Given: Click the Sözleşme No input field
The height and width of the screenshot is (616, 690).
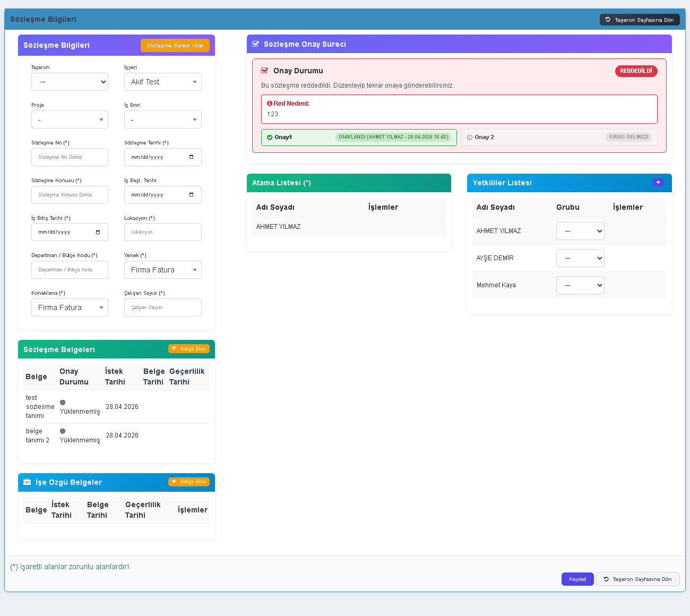Looking at the screenshot, I should [x=70, y=157].
